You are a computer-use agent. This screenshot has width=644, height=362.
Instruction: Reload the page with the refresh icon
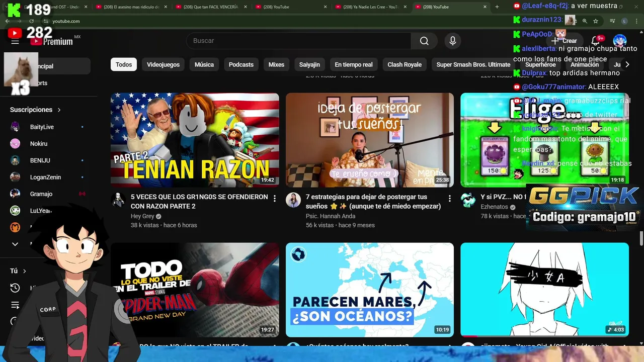pyautogui.click(x=32, y=21)
